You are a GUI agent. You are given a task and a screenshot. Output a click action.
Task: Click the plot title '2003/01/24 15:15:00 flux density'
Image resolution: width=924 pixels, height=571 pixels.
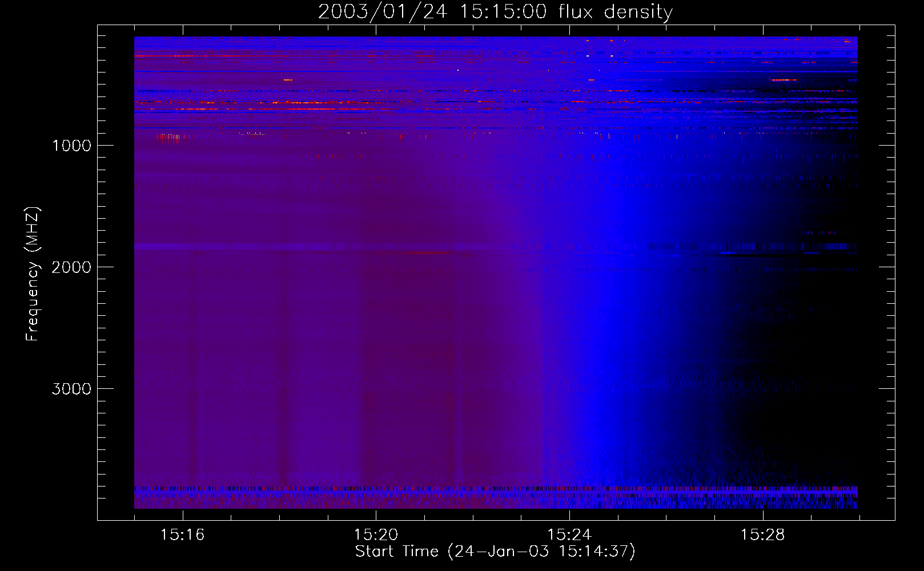coord(495,12)
